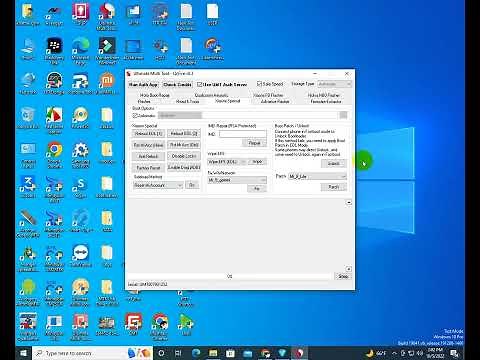
Task: Click the Repair button under IMEI
Action: tap(254, 143)
